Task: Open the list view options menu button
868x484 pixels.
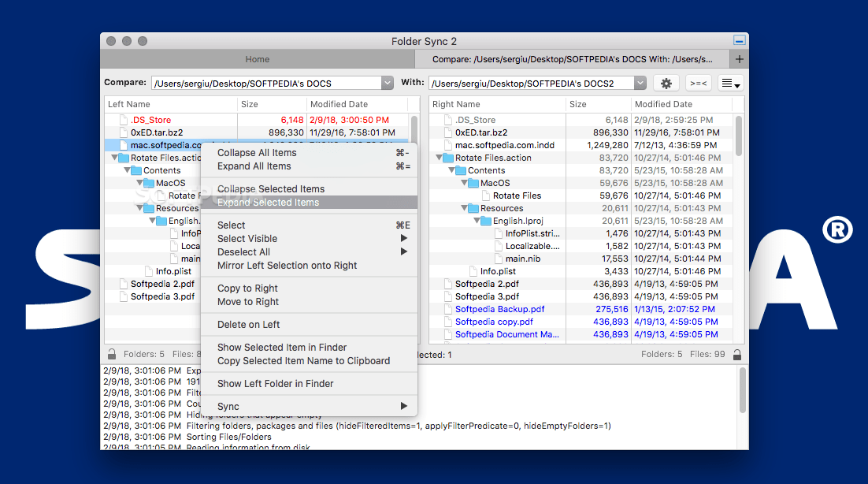Action: (x=731, y=83)
